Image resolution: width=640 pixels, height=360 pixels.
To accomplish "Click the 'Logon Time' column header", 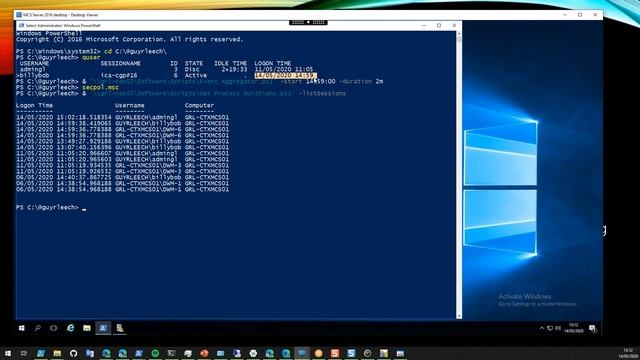I will 34,105.
